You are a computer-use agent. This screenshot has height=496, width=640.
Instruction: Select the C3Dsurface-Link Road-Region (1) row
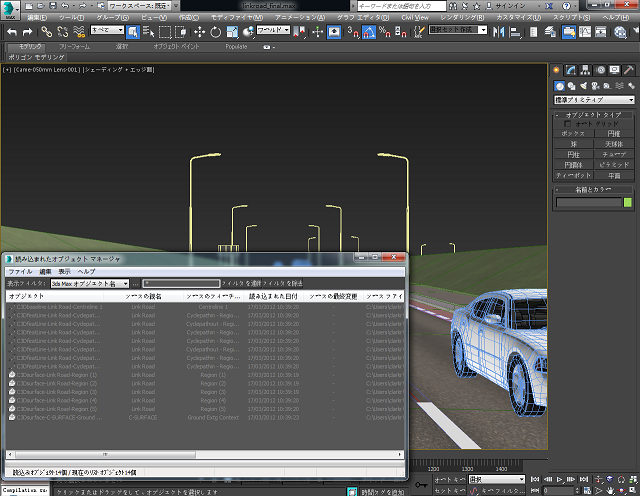(x=60, y=374)
